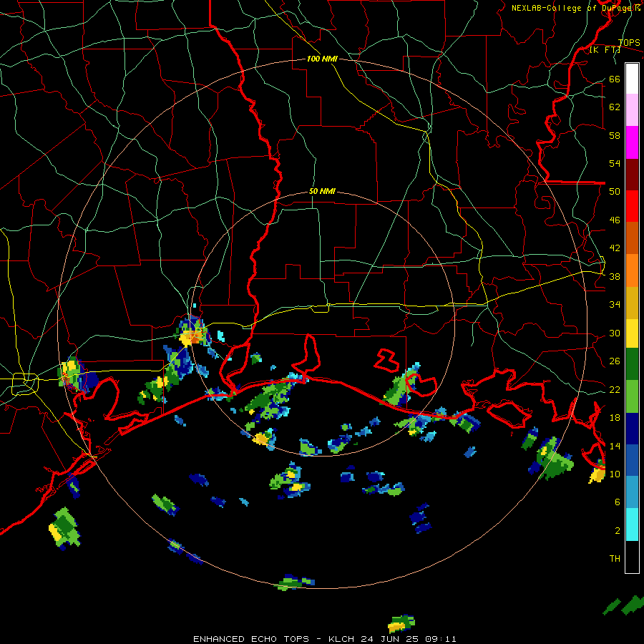The height and width of the screenshot is (644, 644).
Task: Click the dark green legend swatch
Action: [632, 364]
